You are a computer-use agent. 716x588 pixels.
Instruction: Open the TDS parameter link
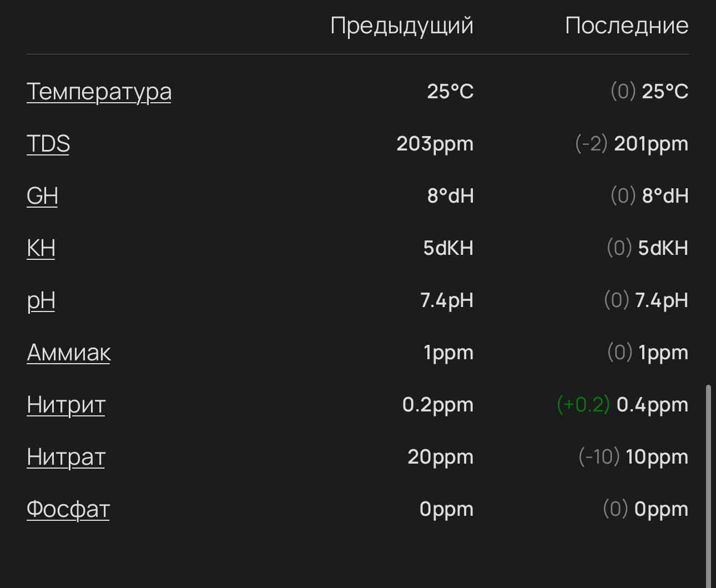(48, 144)
